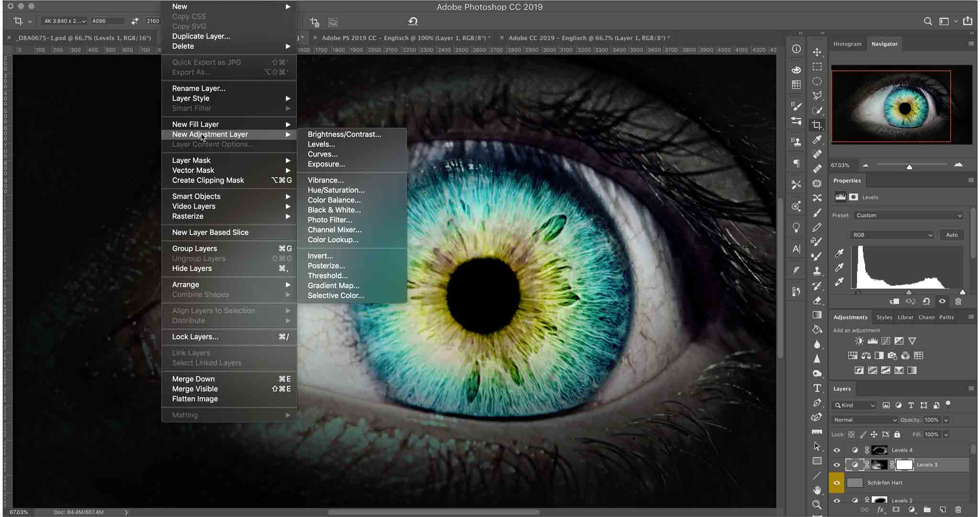Switch to the Histogram tab
The height and width of the screenshot is (517, 980).
(x=847, y=44)
